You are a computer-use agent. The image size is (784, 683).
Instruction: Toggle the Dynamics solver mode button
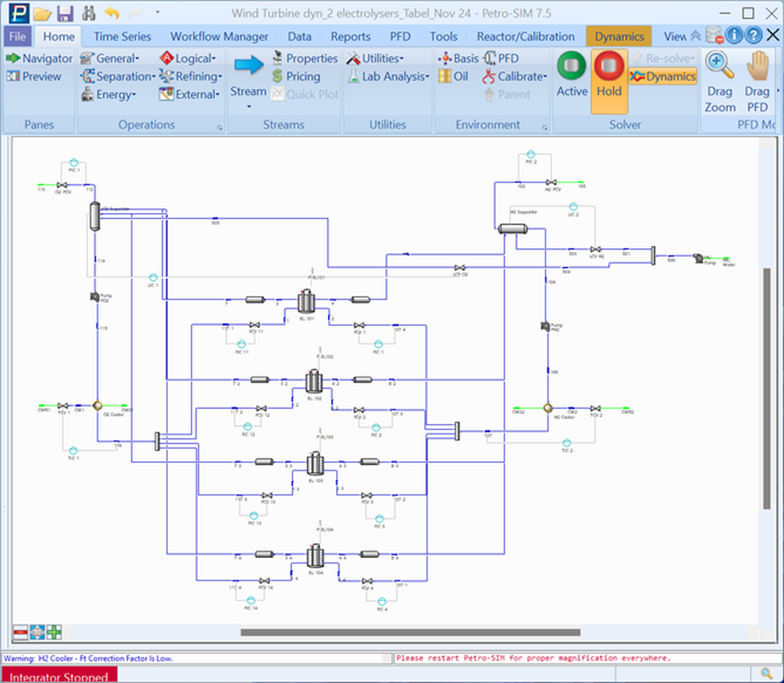coord(663,76)
